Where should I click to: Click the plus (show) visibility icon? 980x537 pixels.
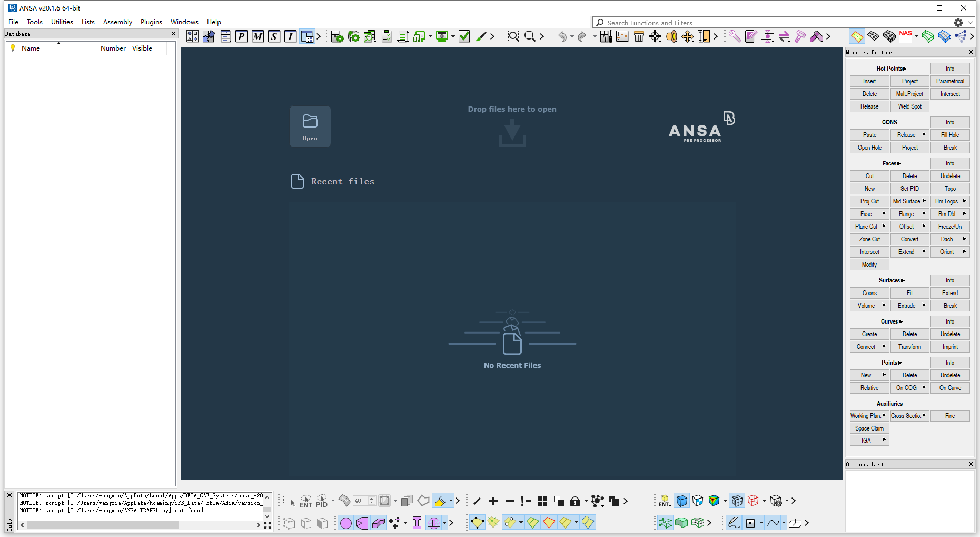[493, 501]
